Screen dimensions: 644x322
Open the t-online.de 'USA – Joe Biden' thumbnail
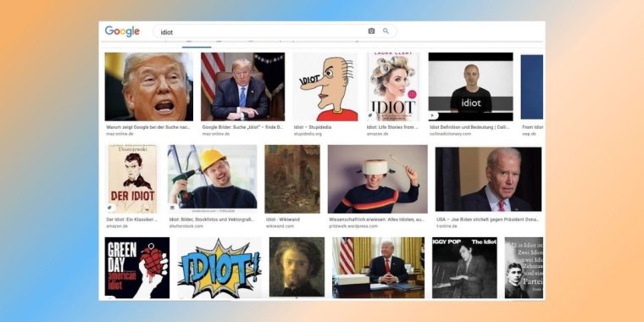488,179
